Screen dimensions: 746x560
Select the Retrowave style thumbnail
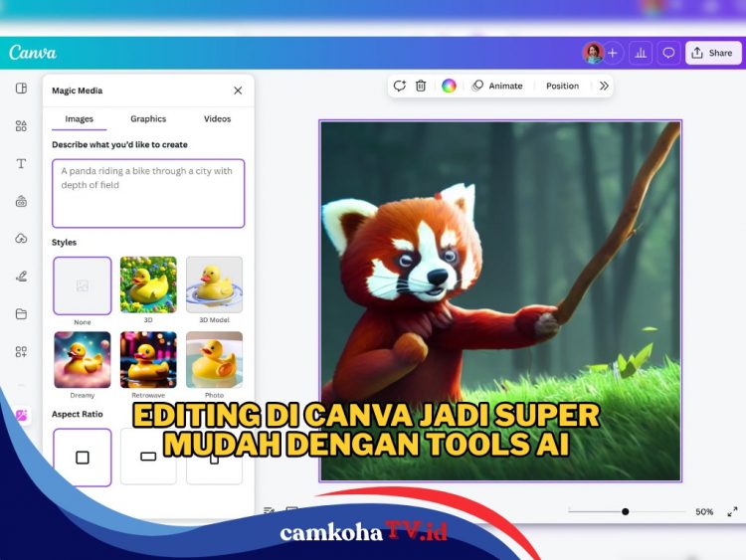coord(148,360)
